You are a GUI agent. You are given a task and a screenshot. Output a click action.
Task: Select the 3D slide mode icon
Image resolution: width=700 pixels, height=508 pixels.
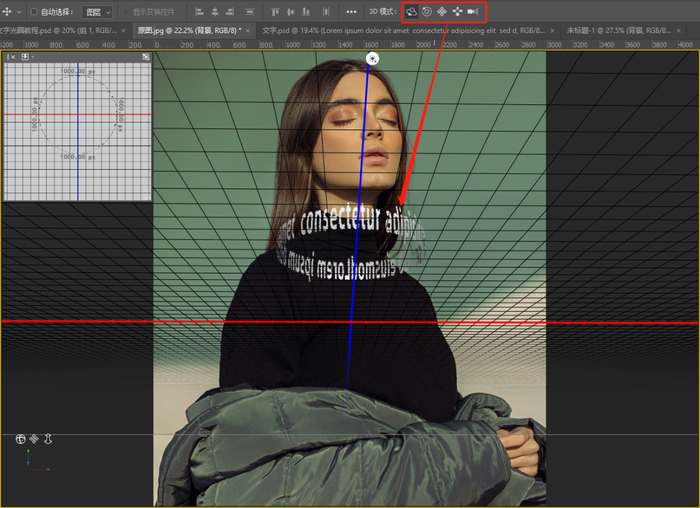[x=457, y=12]
